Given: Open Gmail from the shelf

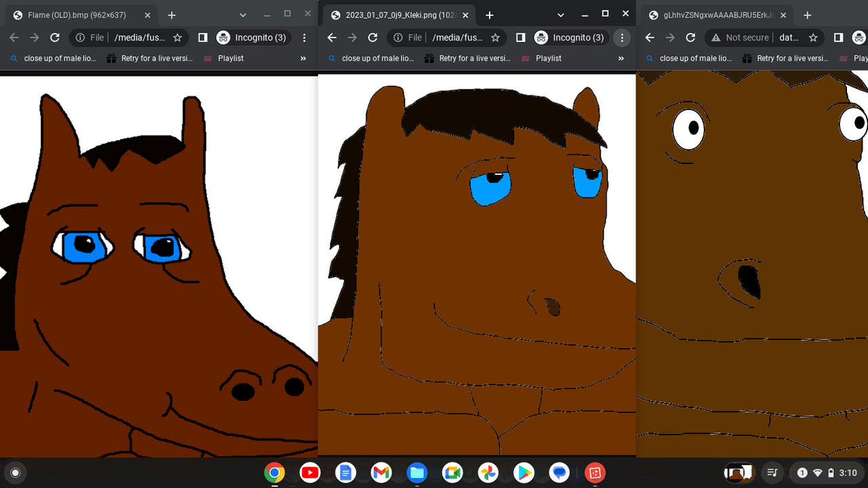Looking at the screenshot, I should tap(381, 472).
